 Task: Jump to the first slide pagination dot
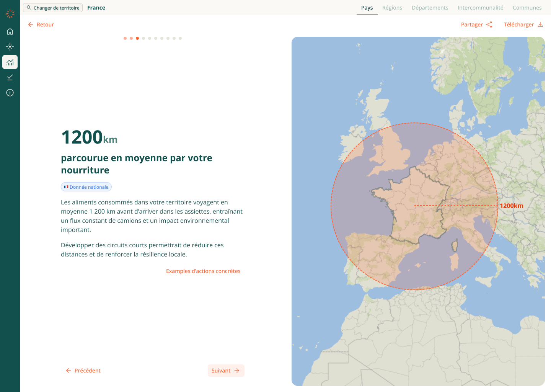click(x=125, y=38)
